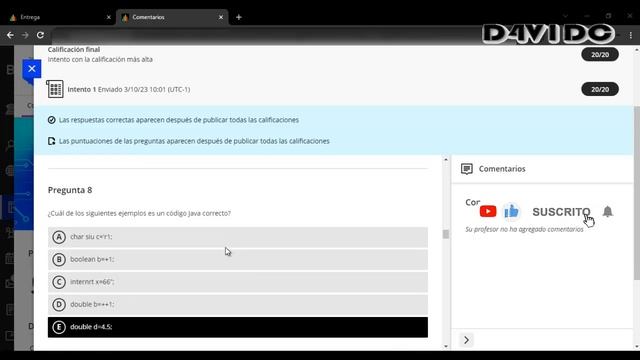Select answer D double b

point(238,304)
